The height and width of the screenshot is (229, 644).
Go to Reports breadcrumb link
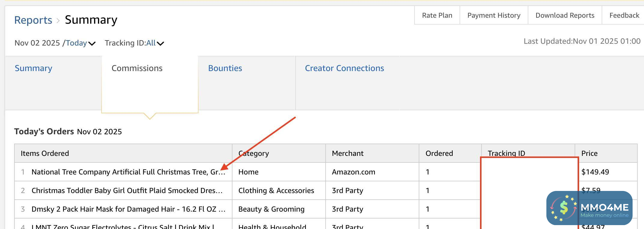[33, 20]
